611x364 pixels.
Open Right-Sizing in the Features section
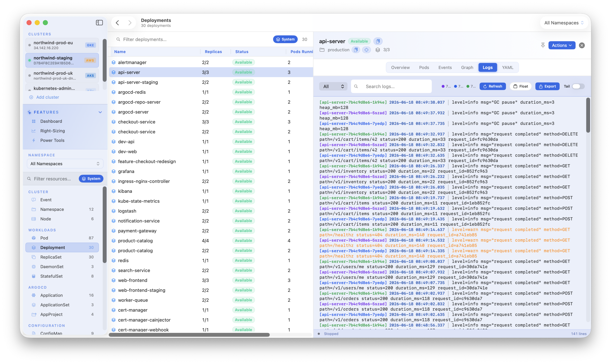52,131
